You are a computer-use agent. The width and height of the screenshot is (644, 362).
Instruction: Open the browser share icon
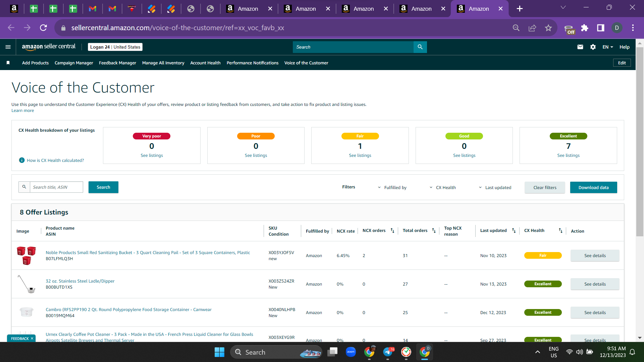pyautogui.click(x=532, y=28)
